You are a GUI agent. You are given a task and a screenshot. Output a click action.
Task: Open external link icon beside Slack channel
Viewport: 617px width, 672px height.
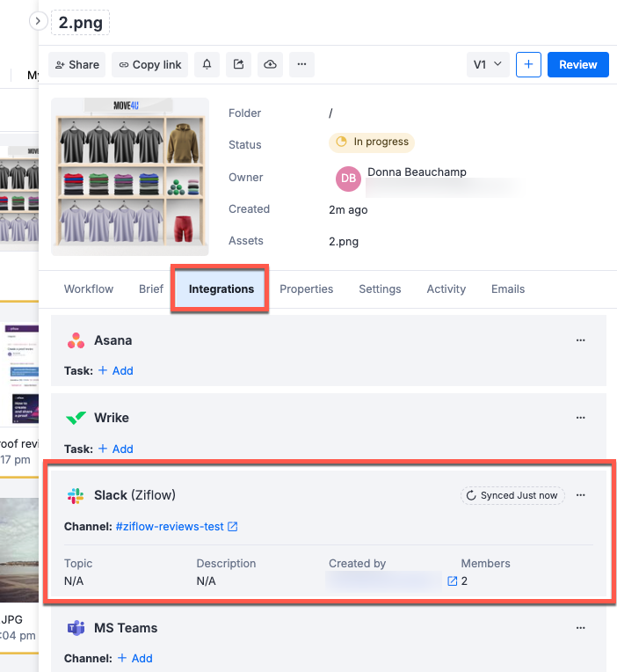coord(233,527)
